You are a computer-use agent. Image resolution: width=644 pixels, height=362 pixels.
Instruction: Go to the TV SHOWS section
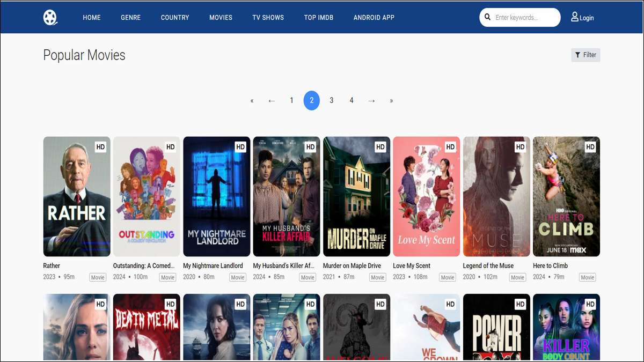(x=268, y=17)
